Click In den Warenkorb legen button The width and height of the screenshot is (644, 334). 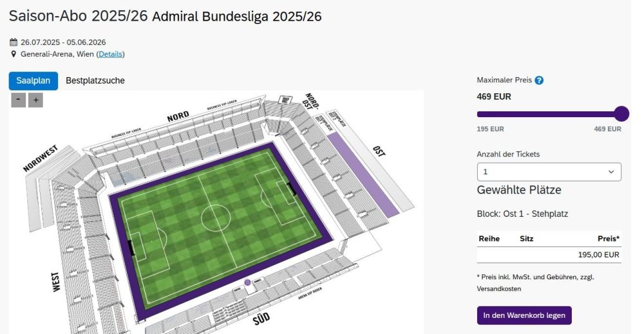(524, 315)
